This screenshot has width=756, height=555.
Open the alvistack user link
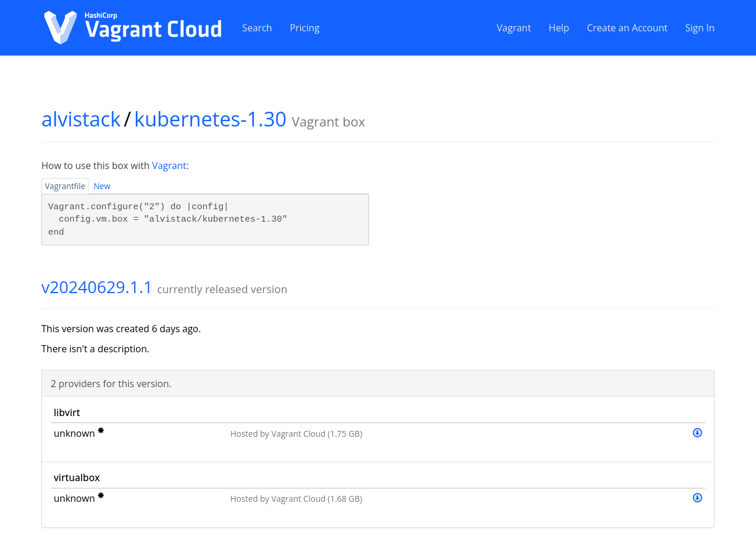click(x=81, y=119)
